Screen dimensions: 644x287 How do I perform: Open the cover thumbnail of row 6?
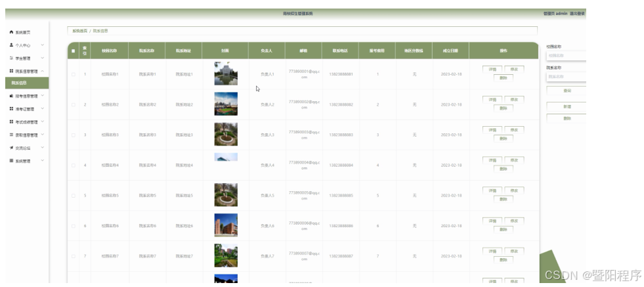click(226, 225)
